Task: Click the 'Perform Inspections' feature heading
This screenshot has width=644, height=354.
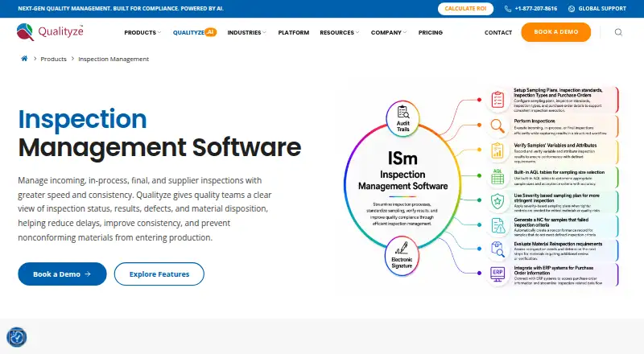Action: click(535, 121)
